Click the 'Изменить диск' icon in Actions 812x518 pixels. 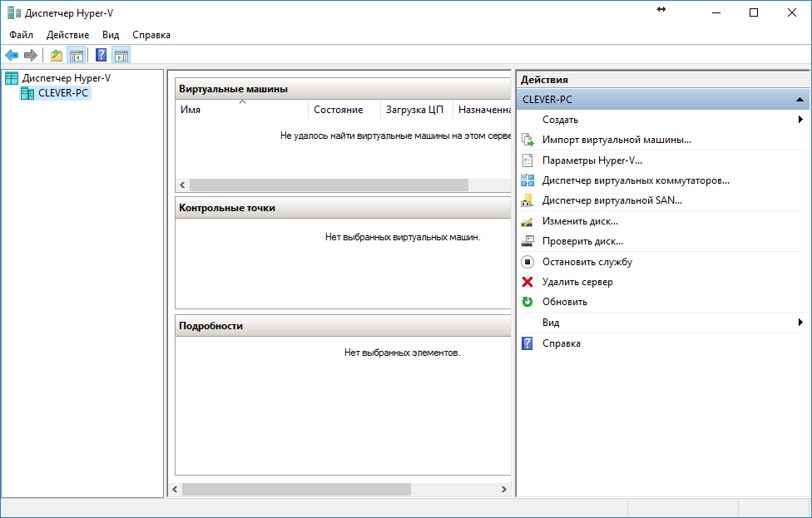tap(527, 221)
